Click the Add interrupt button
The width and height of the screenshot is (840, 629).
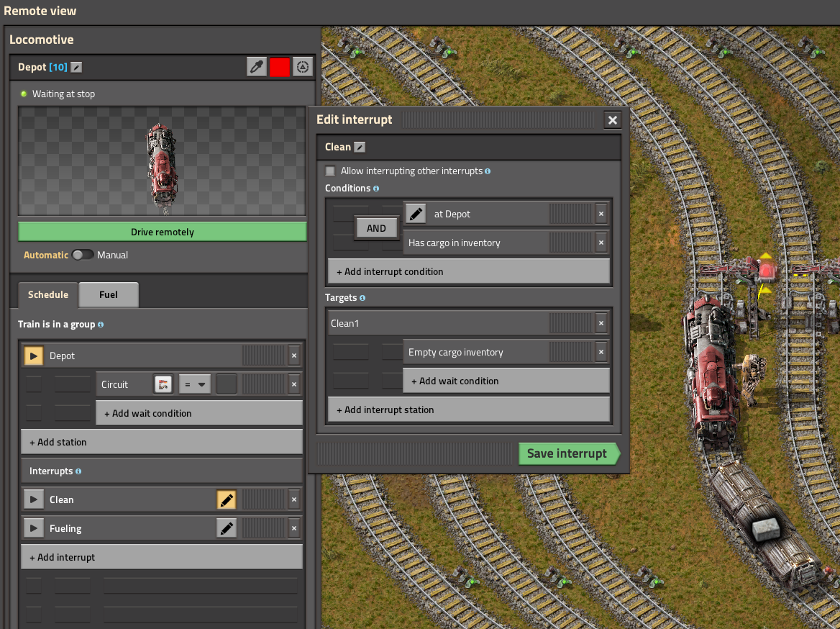(162, 557)
